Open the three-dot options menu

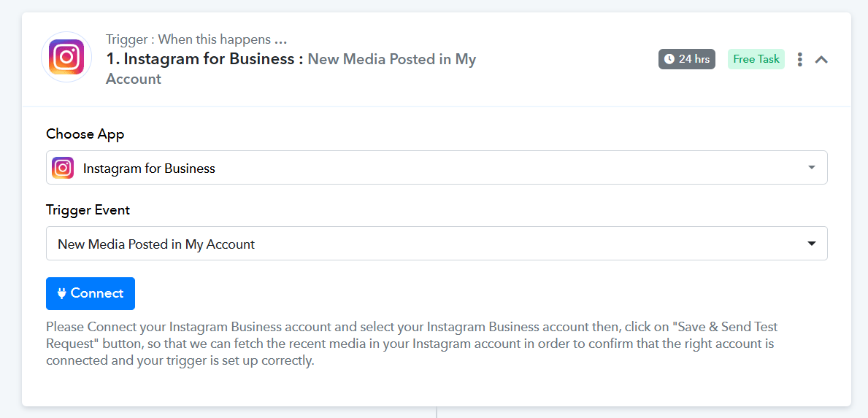click(800, 59)
